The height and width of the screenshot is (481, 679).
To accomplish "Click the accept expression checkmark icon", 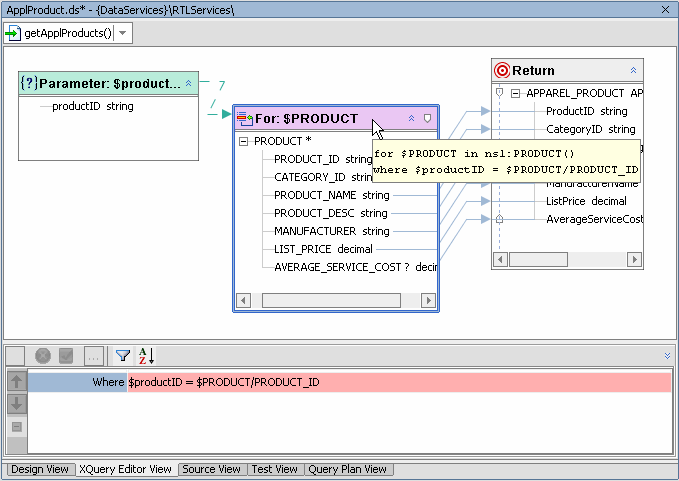I will coord(66,356).
